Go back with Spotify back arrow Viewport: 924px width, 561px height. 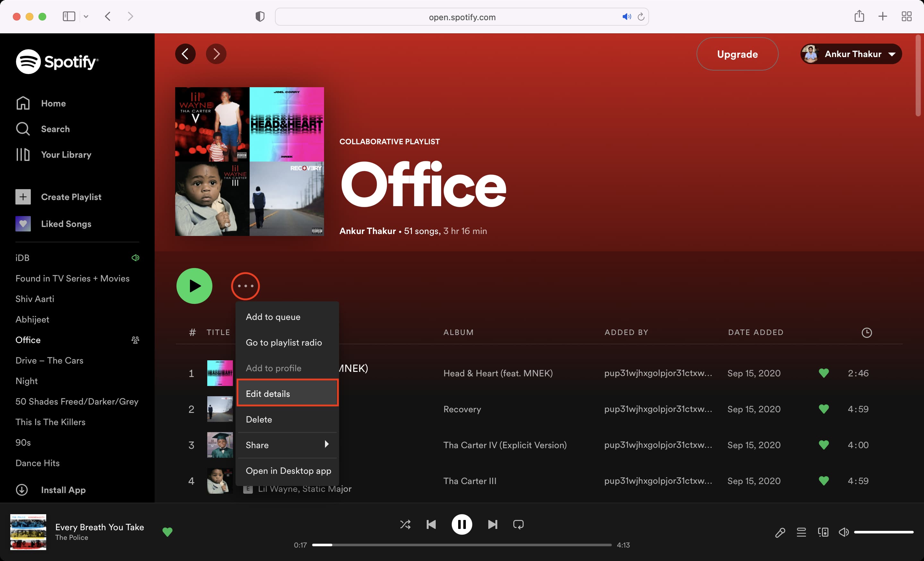coord(185,54)
